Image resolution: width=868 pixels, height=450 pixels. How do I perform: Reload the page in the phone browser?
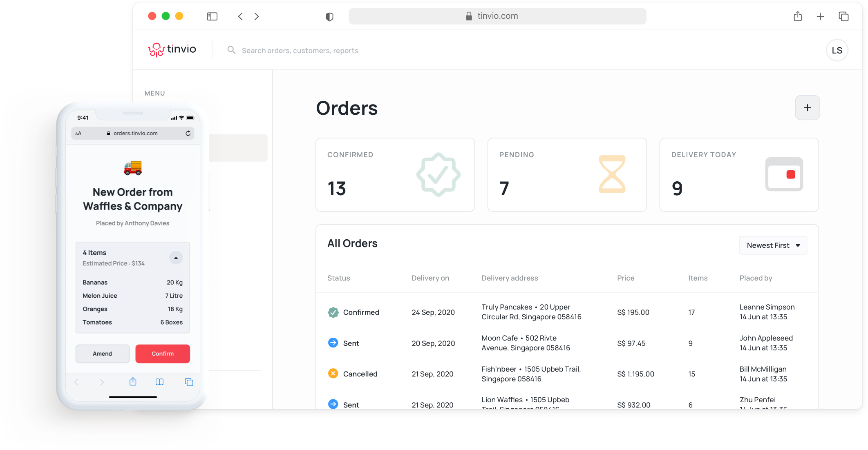tap(188, 133)
